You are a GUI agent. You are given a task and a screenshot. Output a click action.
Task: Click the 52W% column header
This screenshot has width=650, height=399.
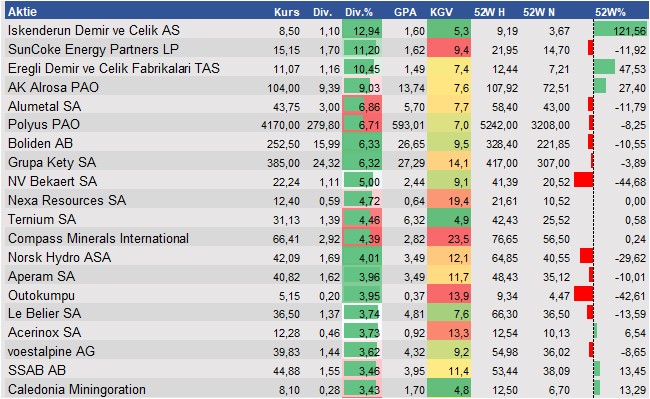pos(610,12)
